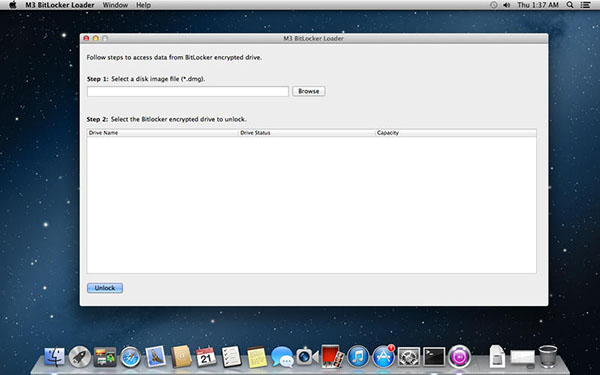
Task: Open Photo Booth icon in dock
Action: pos(332,357)
